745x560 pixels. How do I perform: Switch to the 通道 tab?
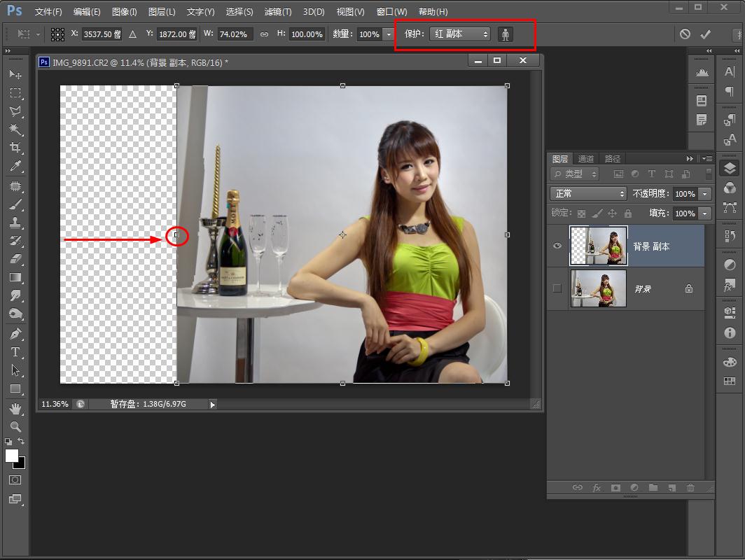coord(586,159)
